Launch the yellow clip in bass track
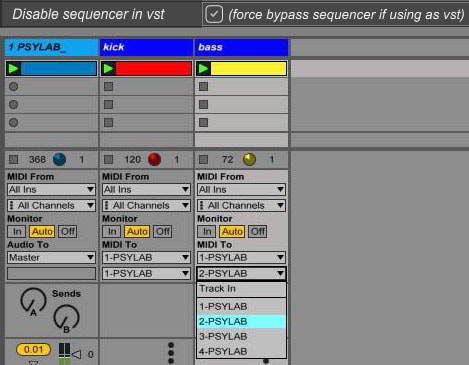This screenshot has height=365, width=469. [x=203, y=69]
